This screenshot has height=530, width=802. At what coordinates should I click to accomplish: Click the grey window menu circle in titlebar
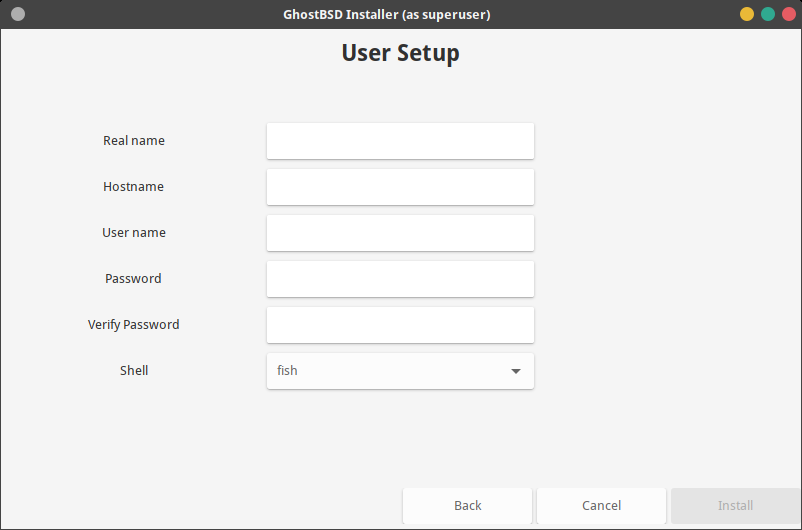click(x=18, y=14)
